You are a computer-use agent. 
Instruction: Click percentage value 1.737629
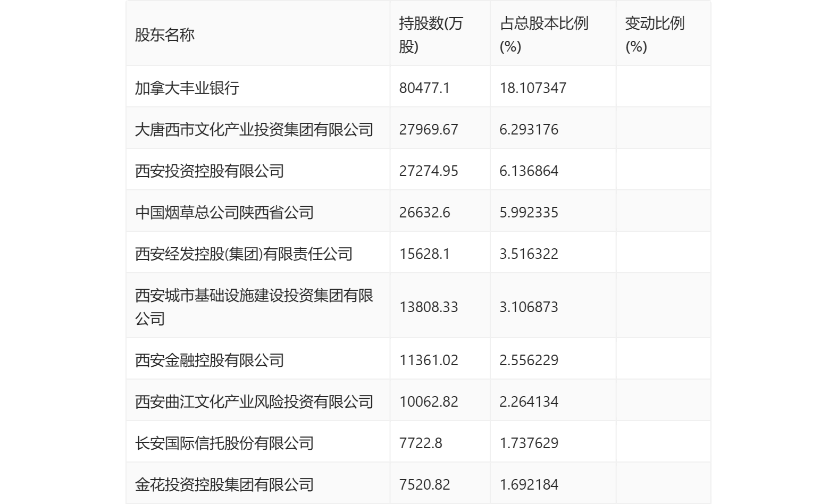(529, 443)
